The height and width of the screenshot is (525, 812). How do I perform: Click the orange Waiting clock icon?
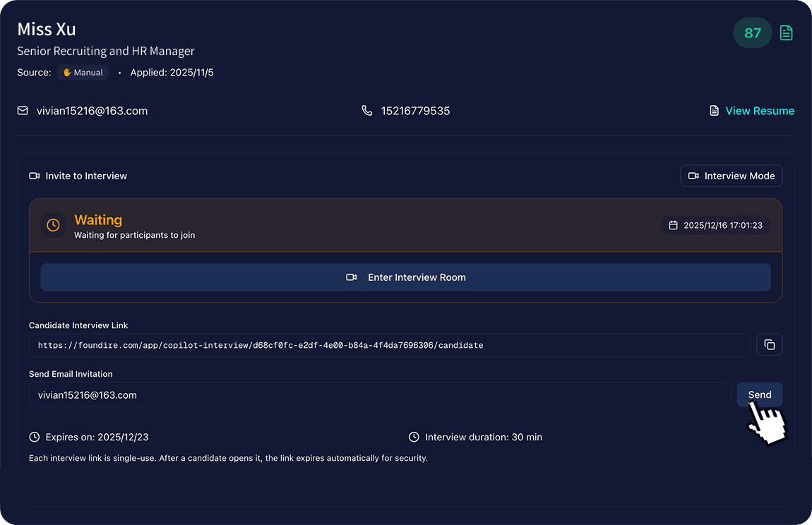53,226
